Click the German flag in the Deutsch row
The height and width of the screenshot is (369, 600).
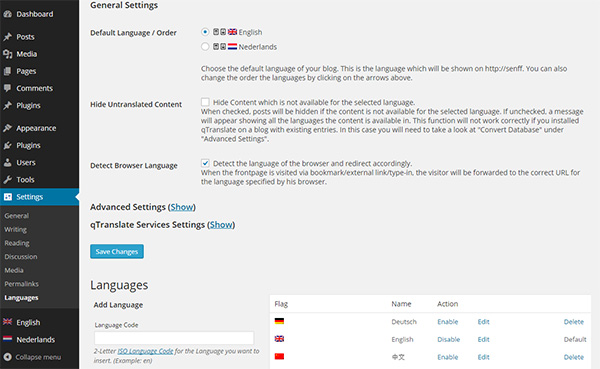click(x=279, y=321)
